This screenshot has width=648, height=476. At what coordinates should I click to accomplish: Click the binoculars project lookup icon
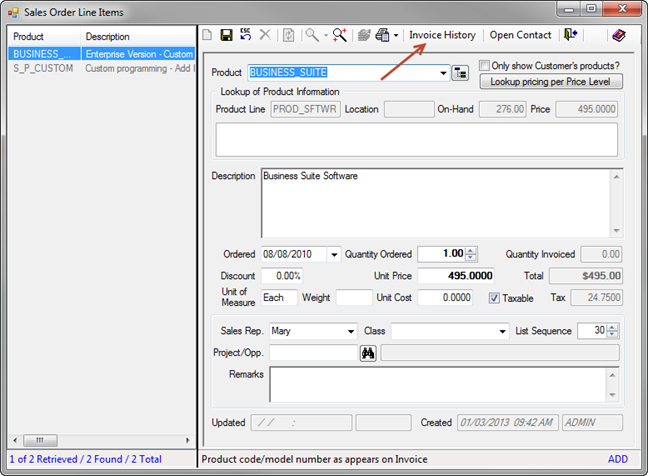pos(368,353)
